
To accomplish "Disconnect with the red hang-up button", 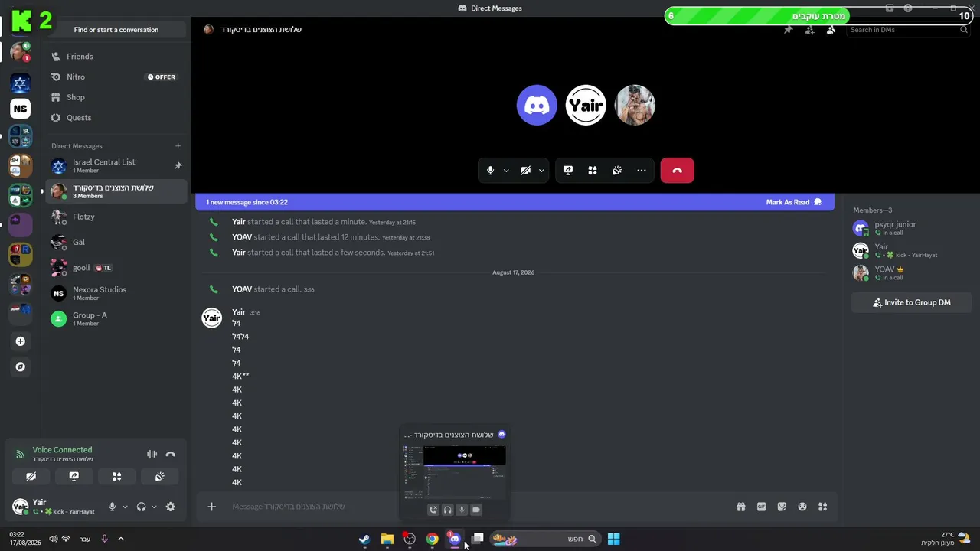I will click(x=677, y=171).
